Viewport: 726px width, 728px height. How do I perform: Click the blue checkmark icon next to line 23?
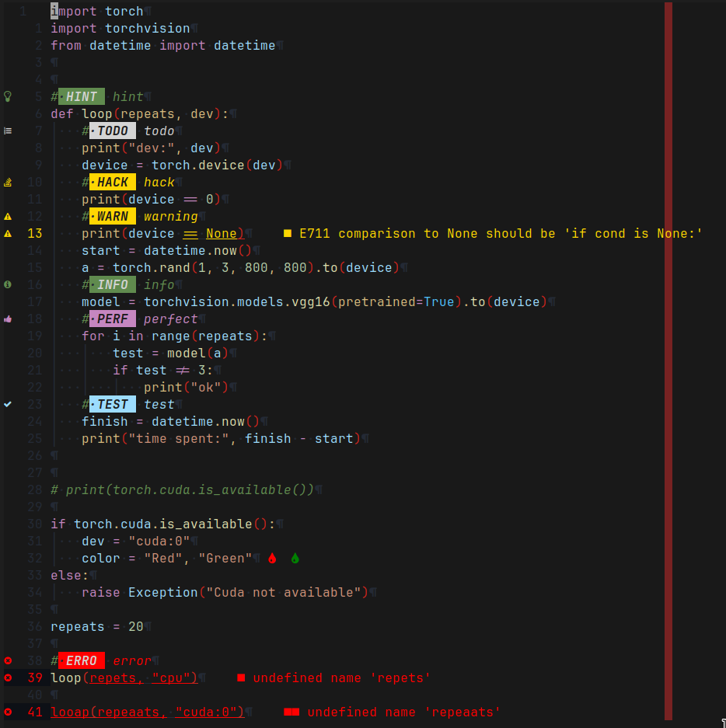(7, 404)
